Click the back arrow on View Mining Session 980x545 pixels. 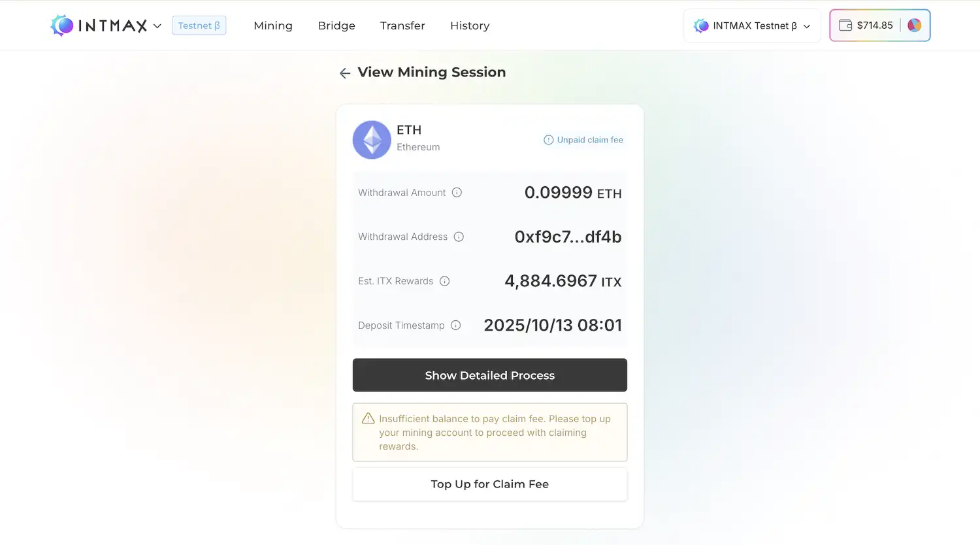coord(345,73)
